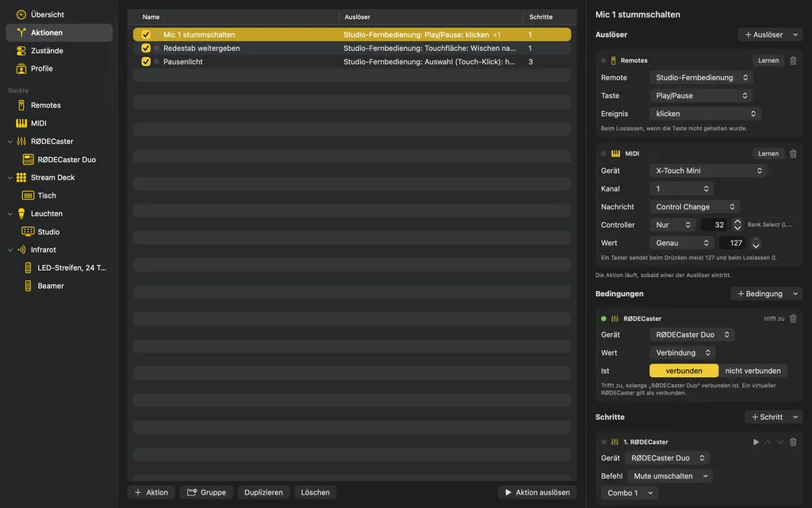This screenshot has height=508, width=812.
Task: Collapse the Leuchten tree group
Action: (x=10, y=214)
